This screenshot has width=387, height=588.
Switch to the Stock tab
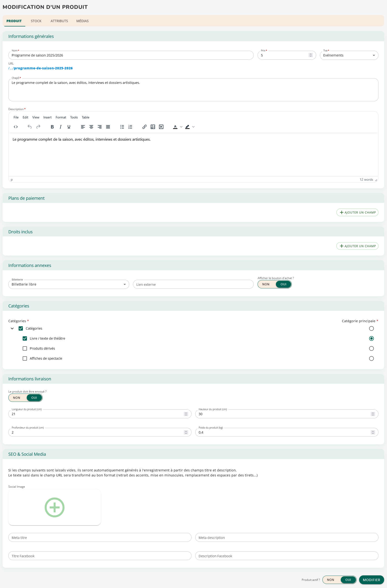tap(36, 21)
